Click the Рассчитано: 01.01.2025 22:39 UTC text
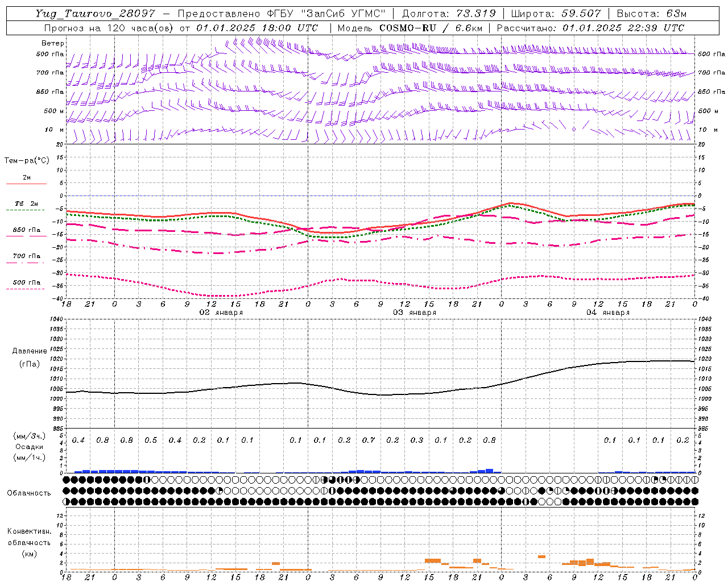 pos(590,28)
